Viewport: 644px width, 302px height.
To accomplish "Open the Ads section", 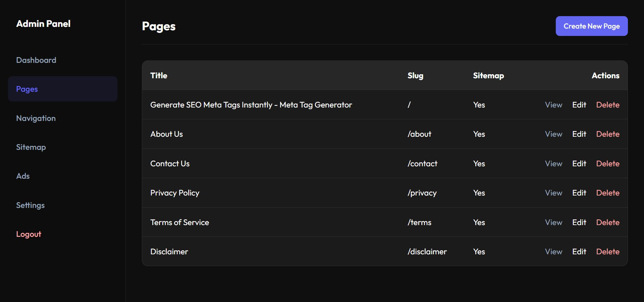I will coord(23,176).
